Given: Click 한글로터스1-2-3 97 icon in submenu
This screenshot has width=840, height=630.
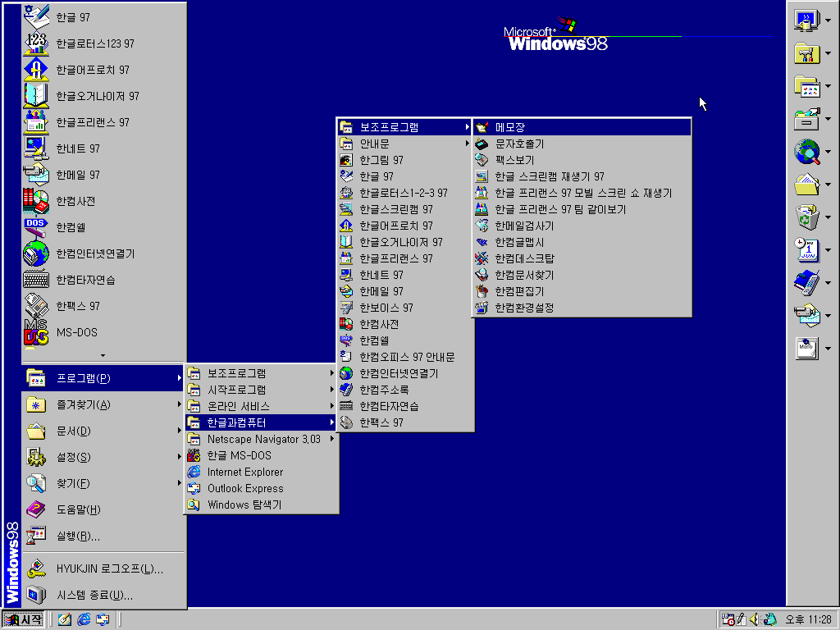Looking at the screenshot, I should point(346,193).
